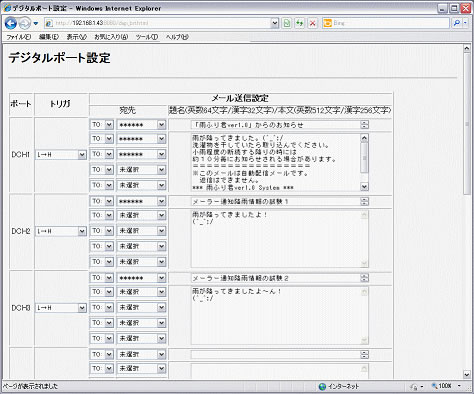This screenshot has width=474, height=394.
Task: Click the magnifier Search button
Action: tap(457, 23)
